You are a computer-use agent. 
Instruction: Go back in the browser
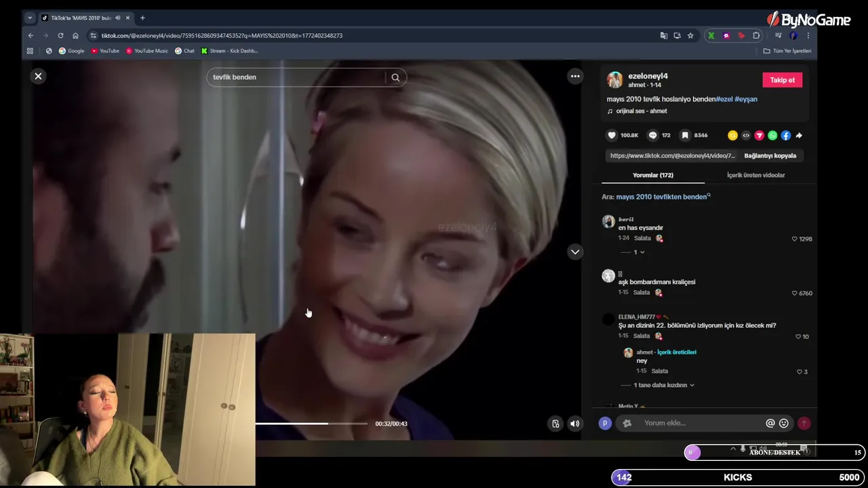pyautogui.click(x=31, y=35)
